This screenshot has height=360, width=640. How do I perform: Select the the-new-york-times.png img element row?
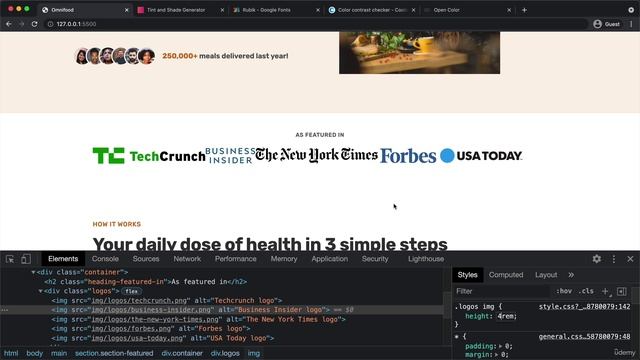[x=222, y=319]
